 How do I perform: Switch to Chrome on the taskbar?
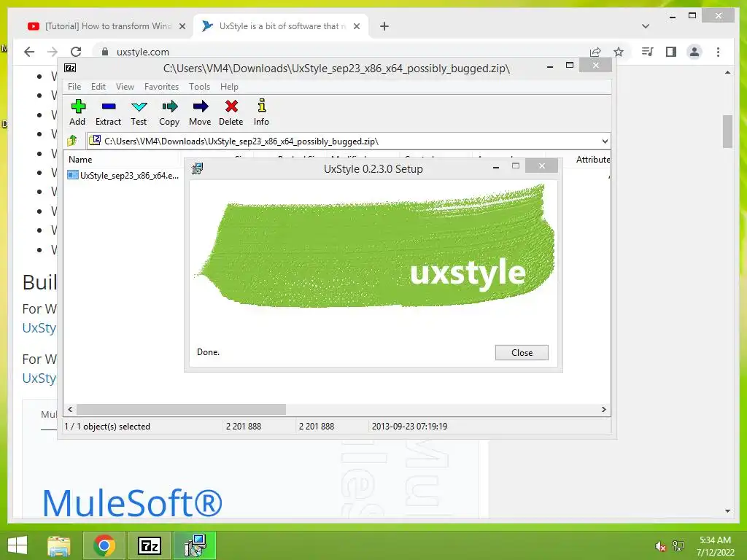point(104,545)
